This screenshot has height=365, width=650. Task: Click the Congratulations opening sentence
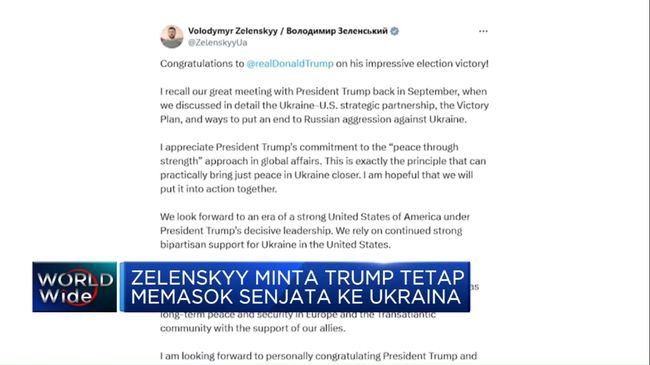pyautogui.click(x=325, y=63)
